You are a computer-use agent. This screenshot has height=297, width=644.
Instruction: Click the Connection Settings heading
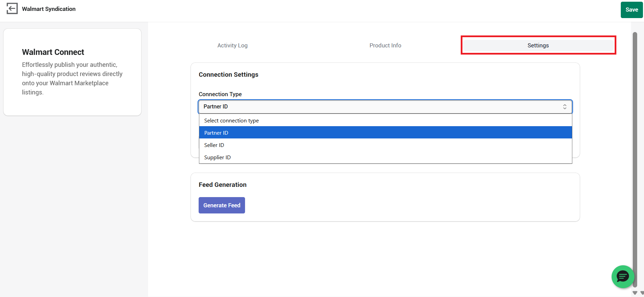(x=228, y=75)
